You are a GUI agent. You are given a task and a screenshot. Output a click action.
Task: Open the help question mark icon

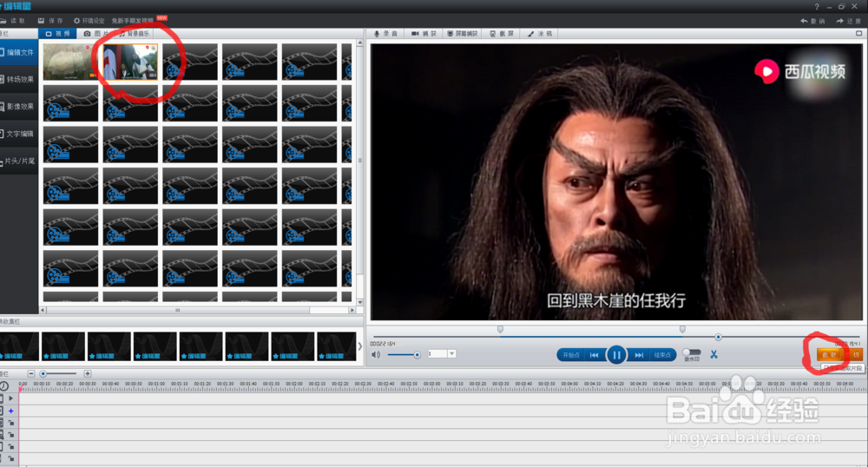click(x=817, y=7)
